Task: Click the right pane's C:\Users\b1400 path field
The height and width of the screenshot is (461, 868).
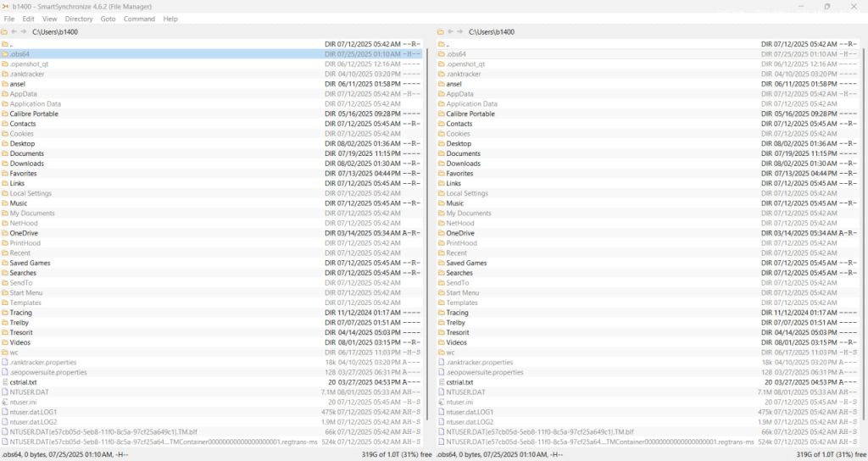Action: tap(491, 32)
